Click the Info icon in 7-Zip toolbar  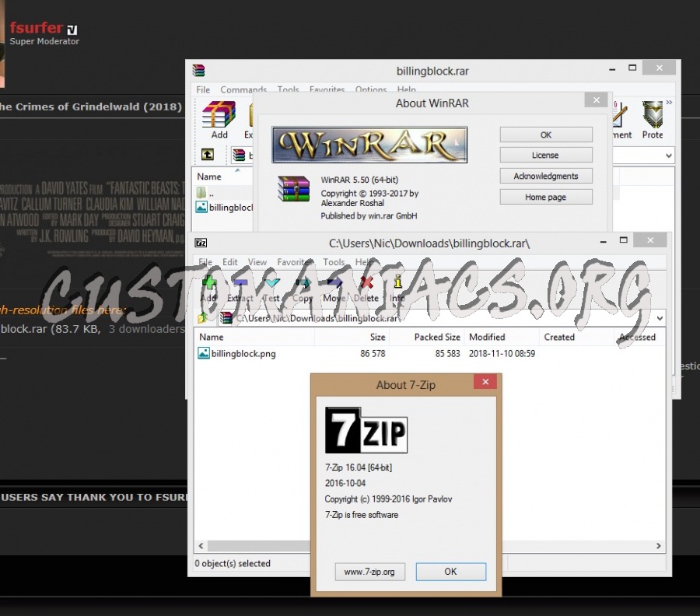(397, 282)
